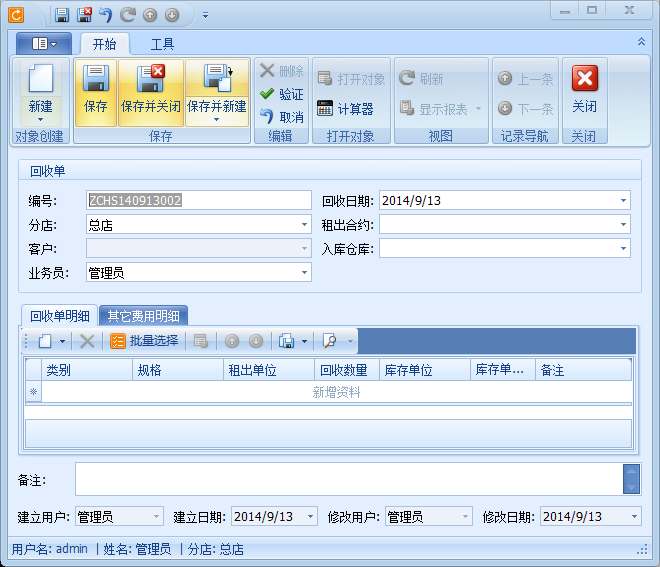Select the 回收单明细 tab
This screenshot has height=567, width=660.
pos(59,316)
